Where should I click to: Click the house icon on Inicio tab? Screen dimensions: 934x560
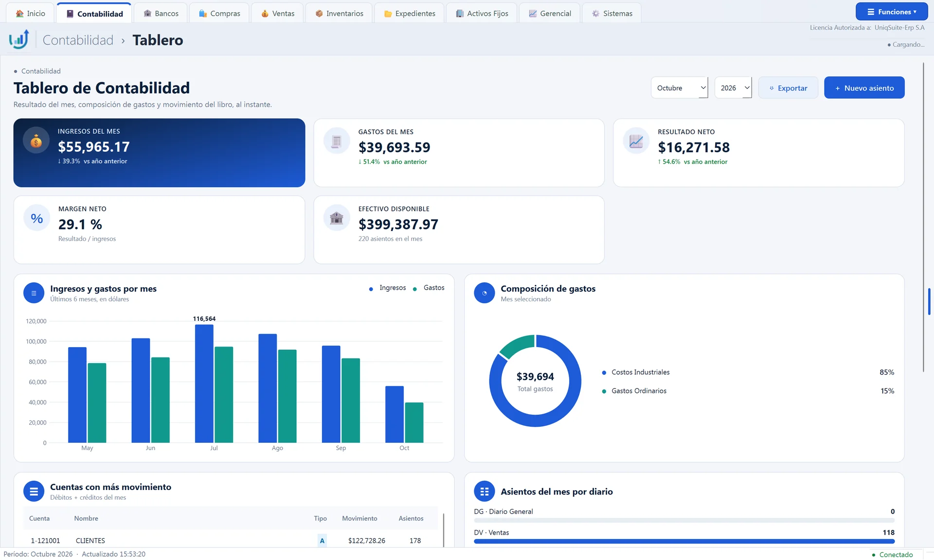coord(20,14)
